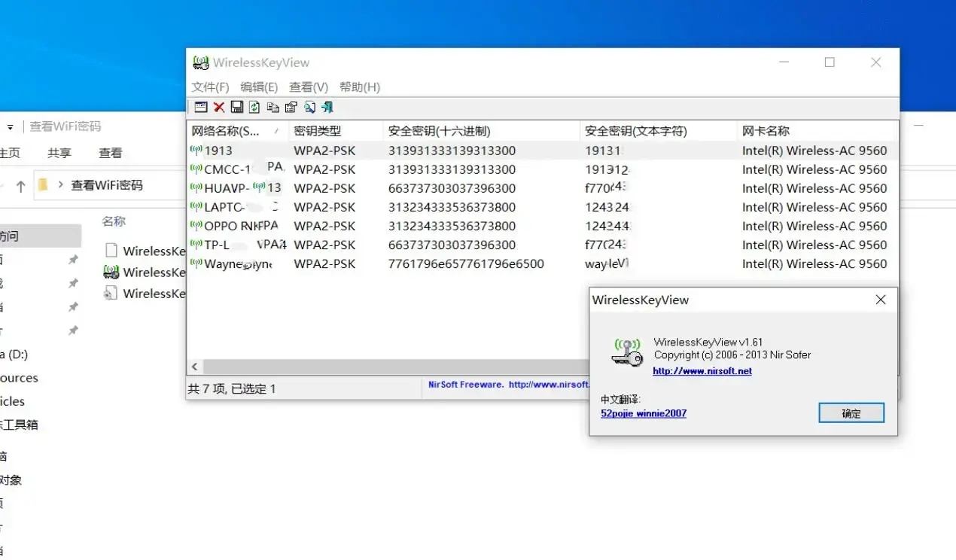Unpin a pinned Quick Access folder pin icon
Screen dimensions: 956x560
pyautogui.click(x=72, y=259)
